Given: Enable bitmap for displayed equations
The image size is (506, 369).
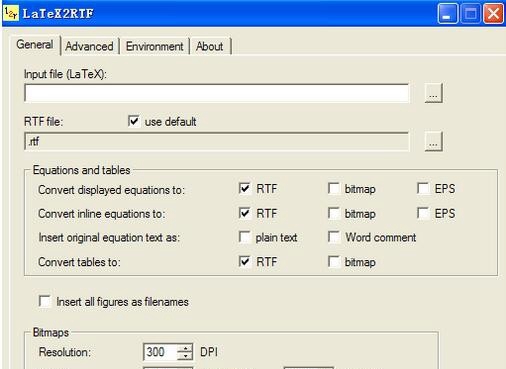Looking at the screenshot, I should click(334, 188).
